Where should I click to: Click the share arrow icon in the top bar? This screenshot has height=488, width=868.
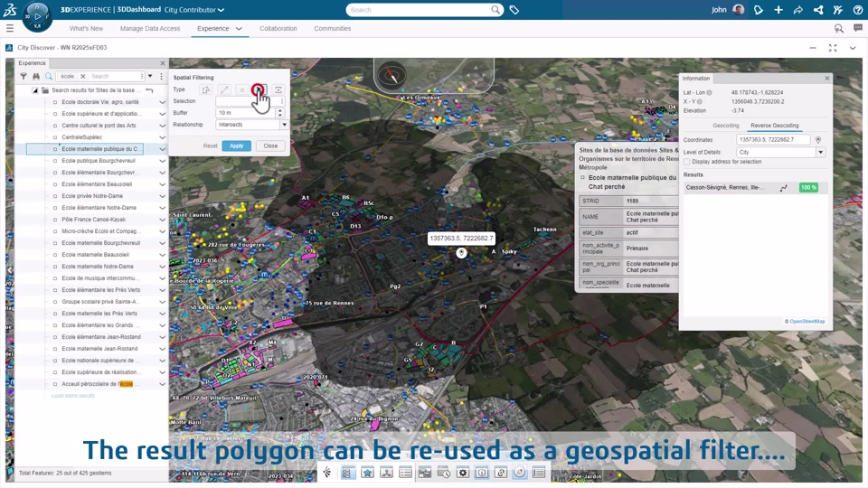[x=798, y=10]
